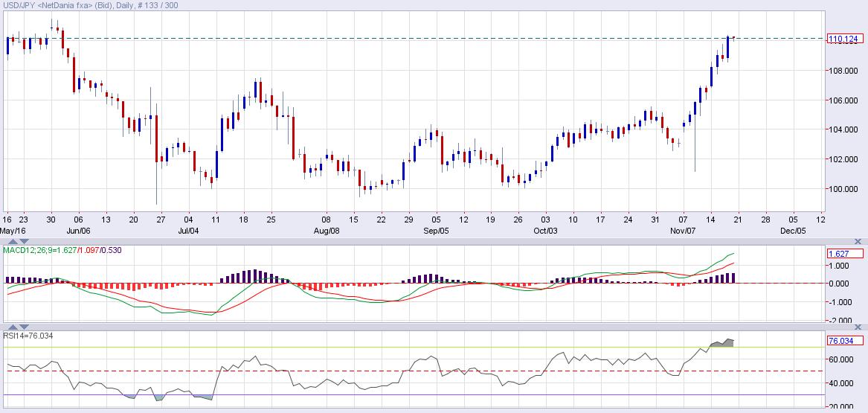Viewport: 868px width, 413px height.
Task: Click the Dec/05 date on time axis
Action: [793, 231]
